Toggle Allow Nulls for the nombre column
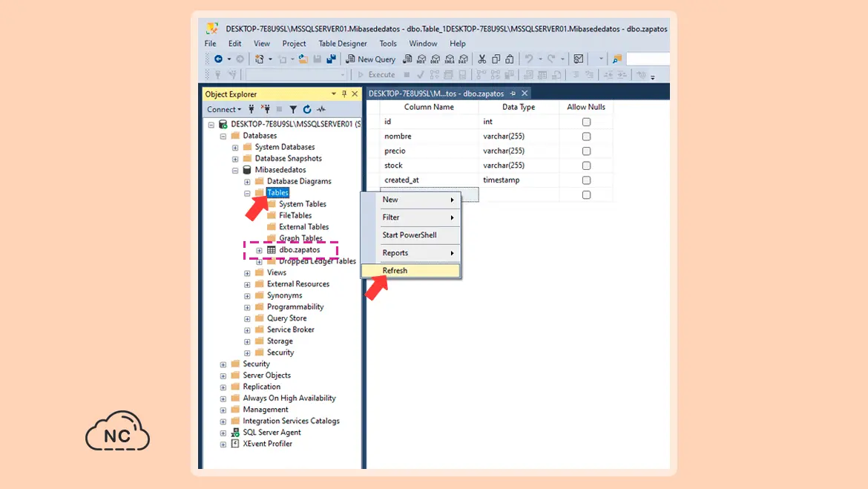The width and height of the screenshot is (868, 489). click(586, 137)
